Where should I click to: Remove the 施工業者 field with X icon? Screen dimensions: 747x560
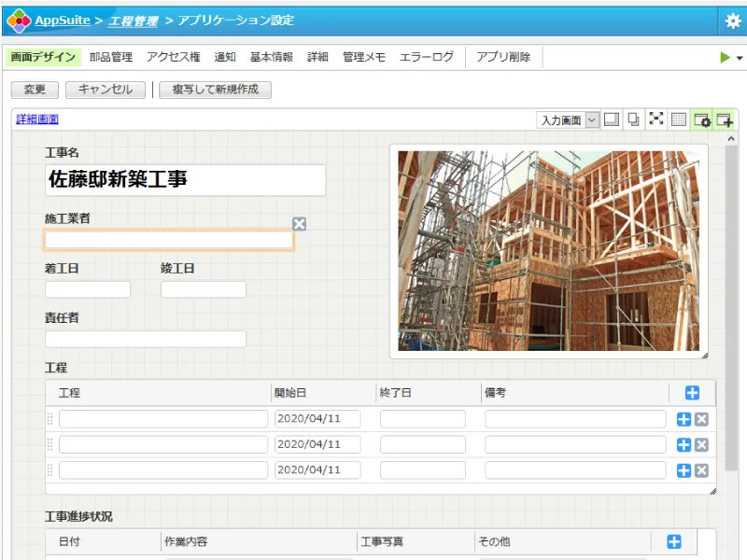(x=299, y=223)
